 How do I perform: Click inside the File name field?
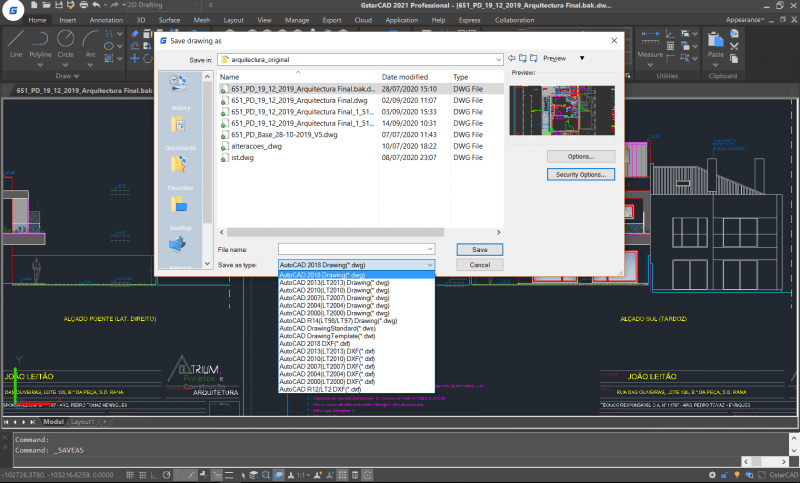point(350,248)
